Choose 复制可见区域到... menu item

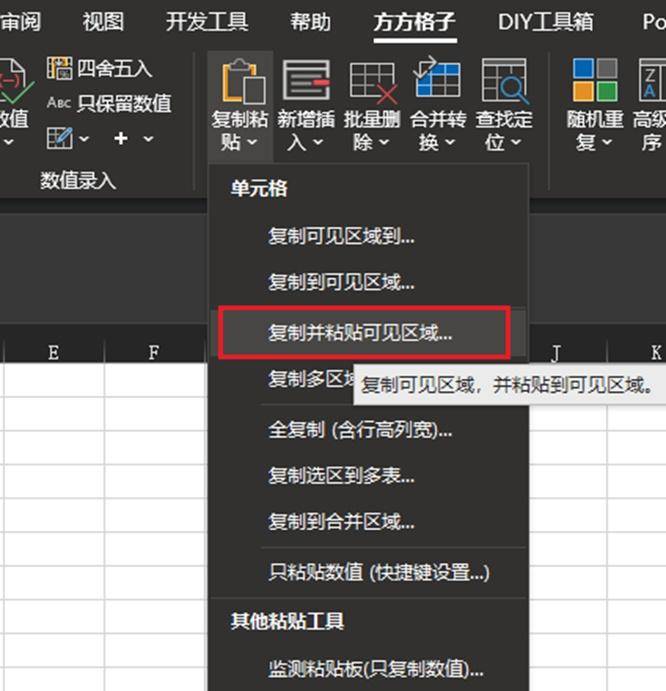point(368,237)
